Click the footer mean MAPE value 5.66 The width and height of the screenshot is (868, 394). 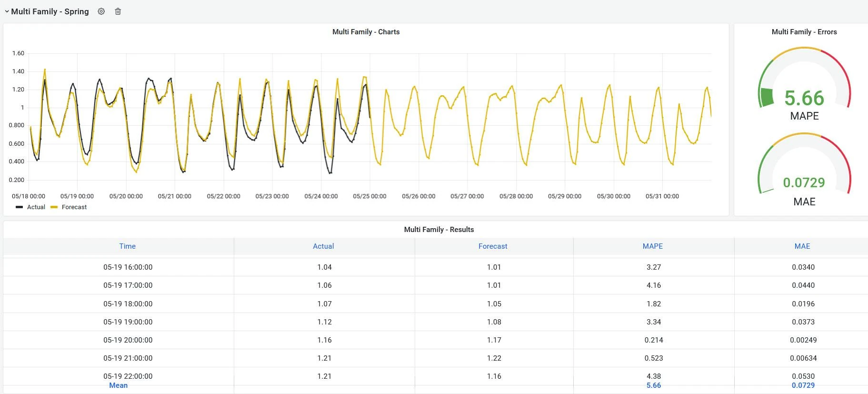tap(654, 385)
